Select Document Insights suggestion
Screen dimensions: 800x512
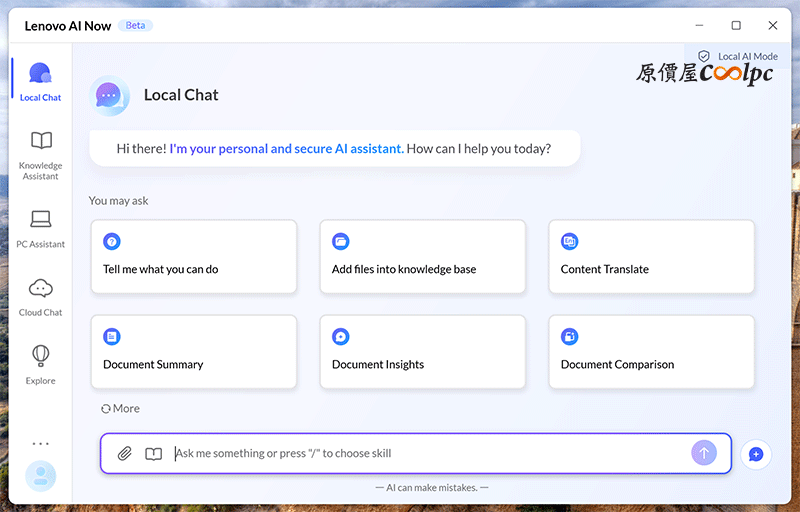[422, 352]
